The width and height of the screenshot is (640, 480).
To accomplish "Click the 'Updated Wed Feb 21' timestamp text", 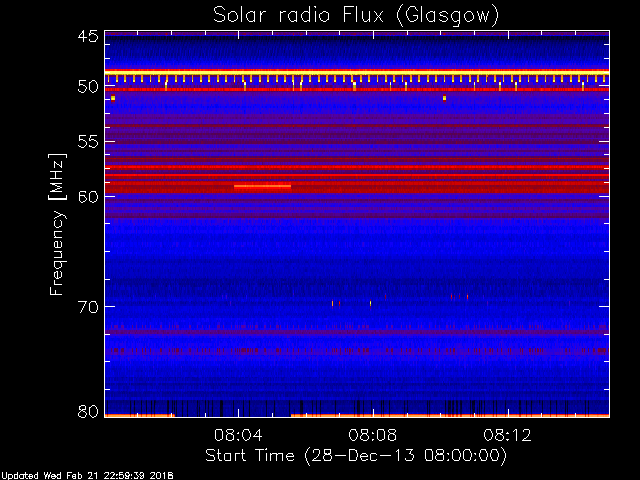I will coord(87,475).
